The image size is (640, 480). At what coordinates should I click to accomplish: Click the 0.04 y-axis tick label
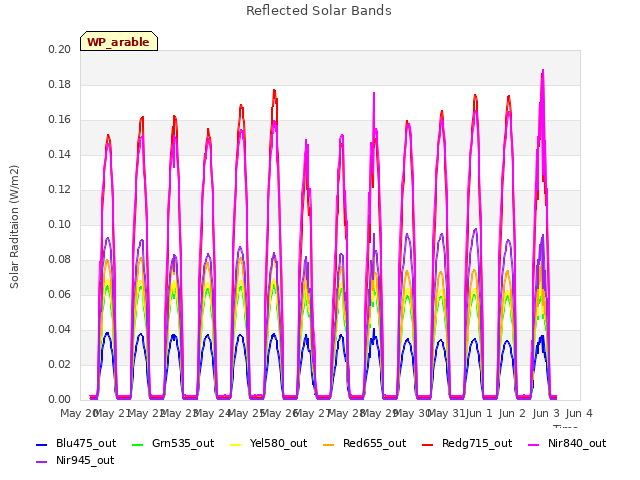coord(60,329)
